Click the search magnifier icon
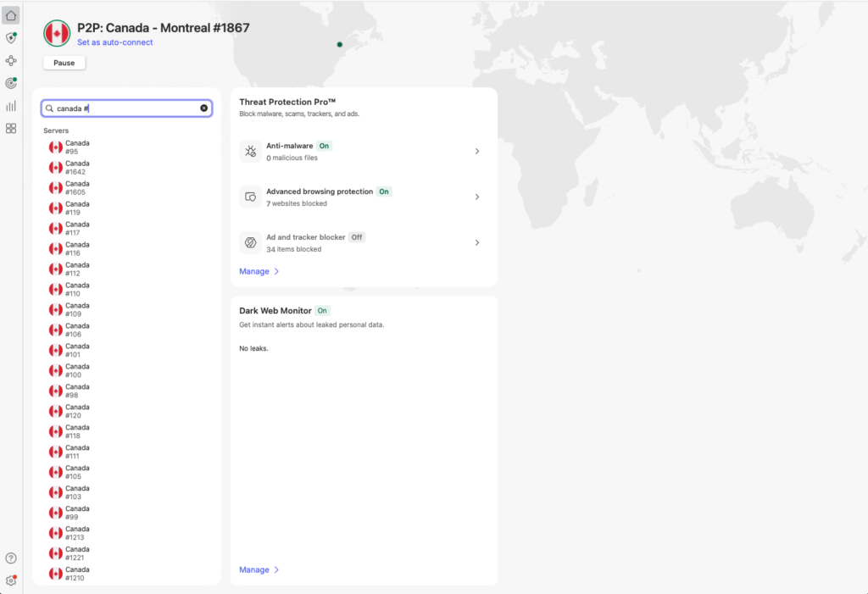 [x=49, y=108]
